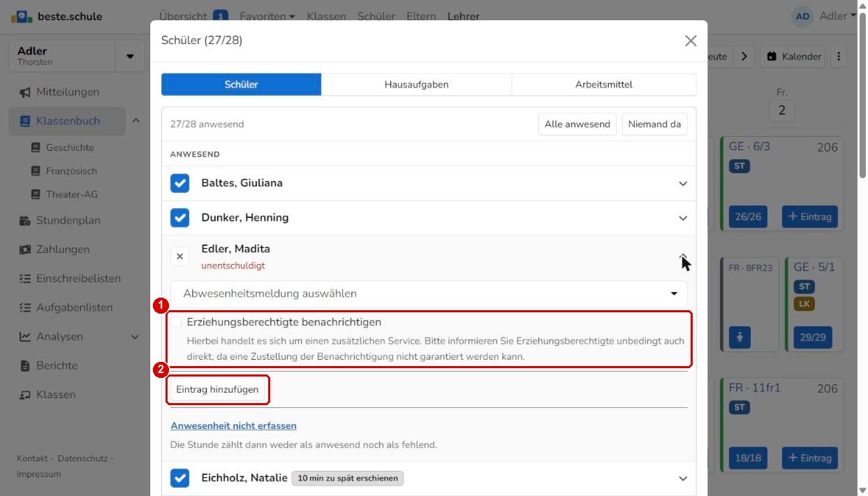Open the three-dot menu beside Kalender
This screenshot has width=868, height=496.
point(839,57)
